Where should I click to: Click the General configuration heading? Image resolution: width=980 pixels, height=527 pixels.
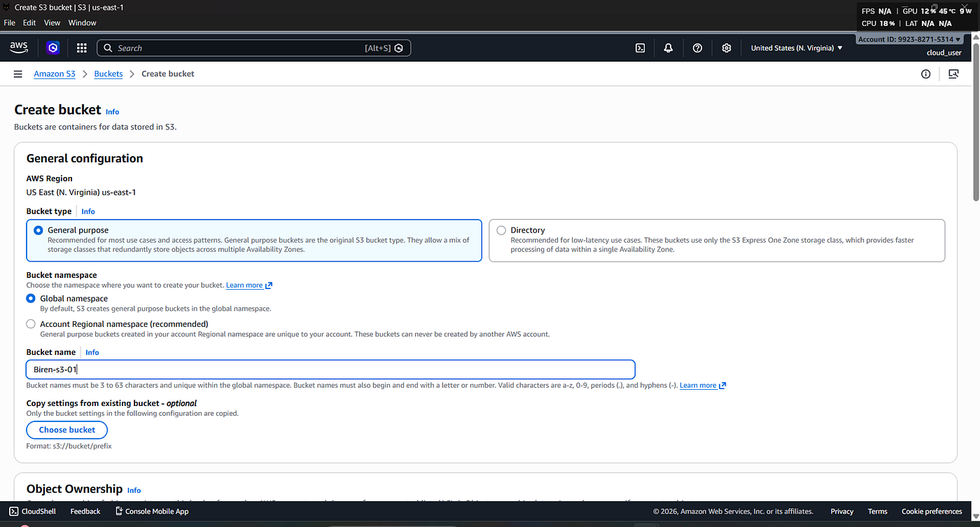click(x=85, y=158)
